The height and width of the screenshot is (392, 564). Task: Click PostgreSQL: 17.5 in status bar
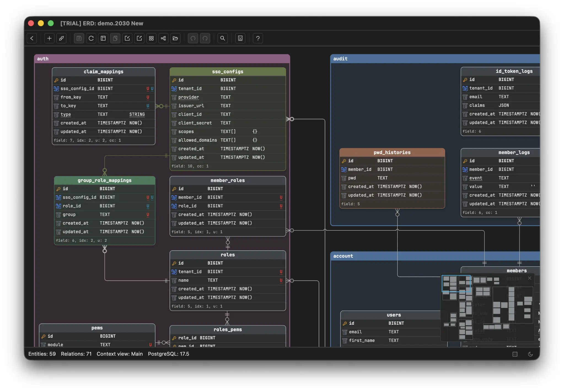[169, 354]
